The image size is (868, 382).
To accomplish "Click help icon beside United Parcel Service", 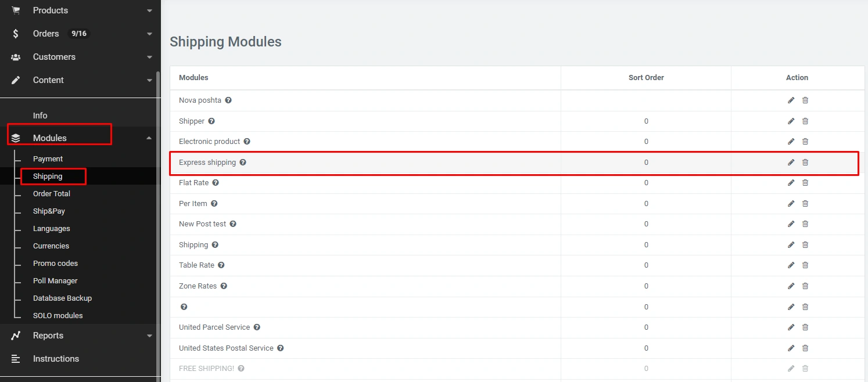I will click(x=257, y=327).
